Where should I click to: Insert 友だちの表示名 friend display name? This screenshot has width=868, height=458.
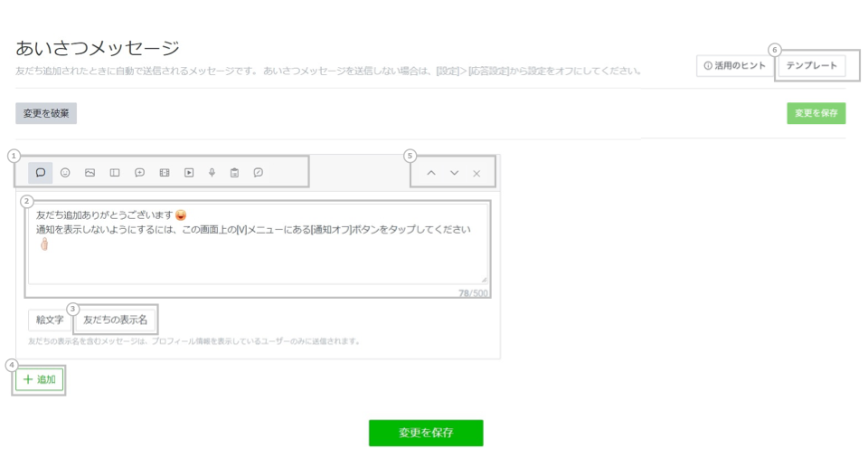click(x=115, y=320)
